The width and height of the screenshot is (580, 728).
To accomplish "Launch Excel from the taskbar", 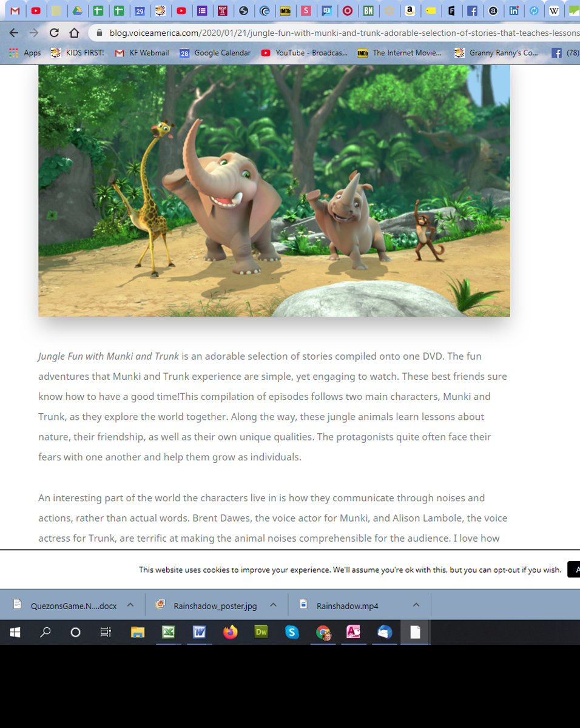I will pyautogui.click(x=169, y=632).
